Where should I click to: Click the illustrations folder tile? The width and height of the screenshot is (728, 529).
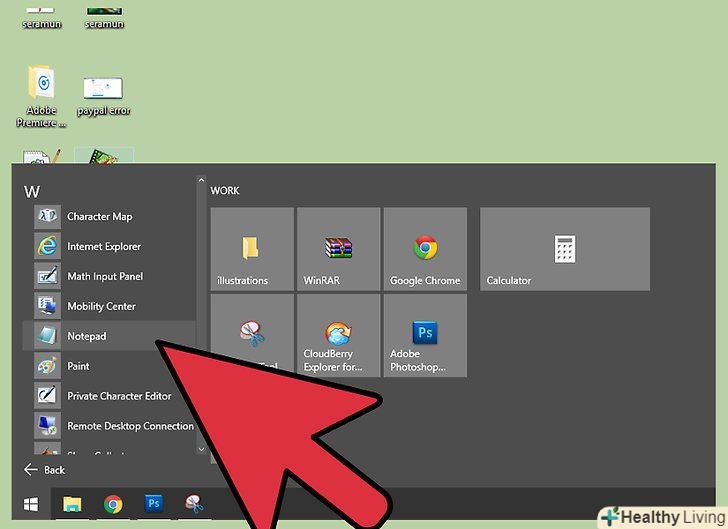tap(252, 250)
